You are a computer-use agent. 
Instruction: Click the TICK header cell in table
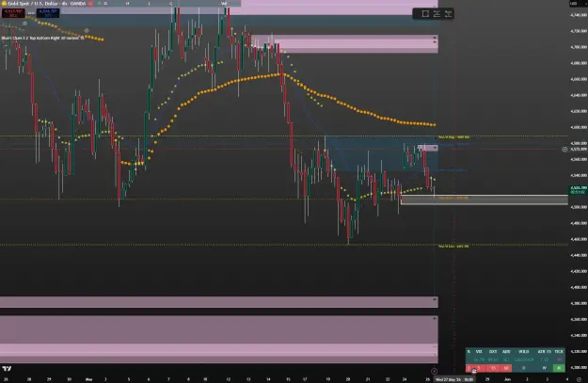pyautogui.click(x=559, y=352)
